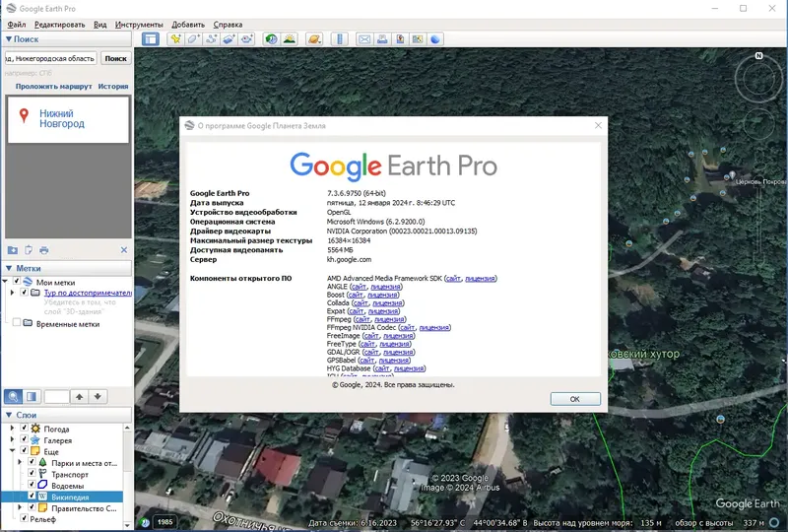Open the Справка menu
788x532 pixels.
click(x=228, y=25)
